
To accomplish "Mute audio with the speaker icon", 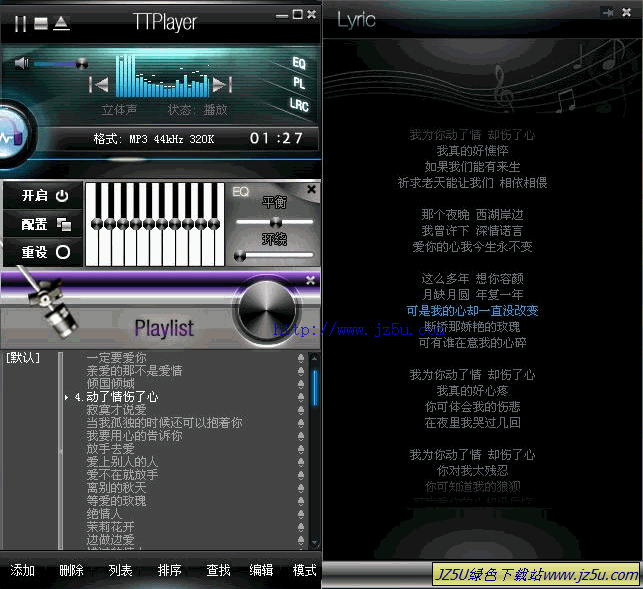I will coord(21,63).
